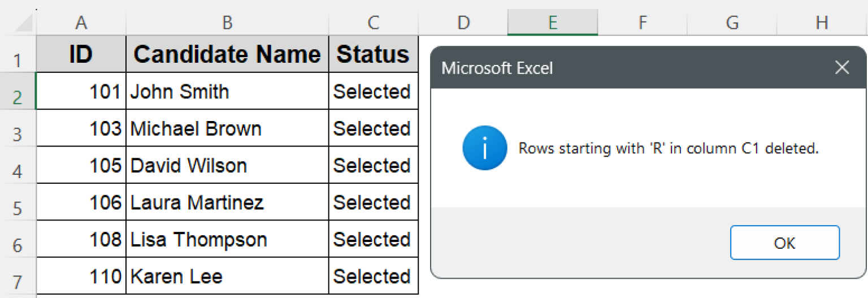Select the David Wilson cell
This screenshot has width=868, height=298.
(227, 166)
